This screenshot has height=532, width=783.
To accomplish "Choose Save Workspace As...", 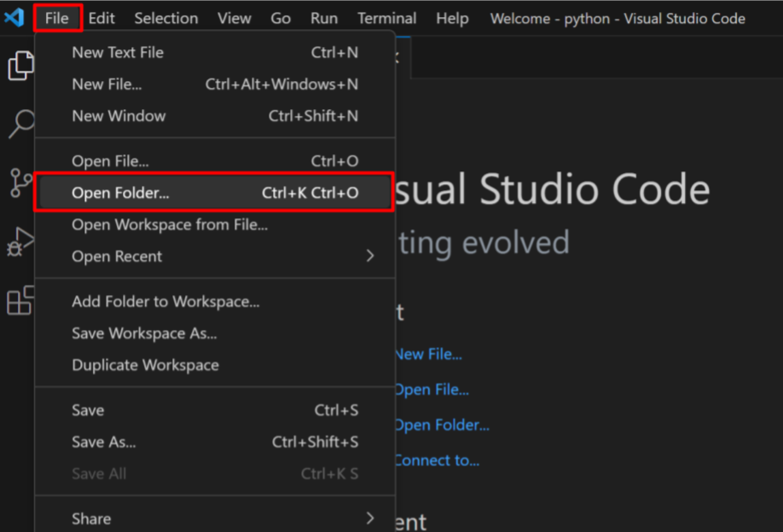I will click(215, 333).
